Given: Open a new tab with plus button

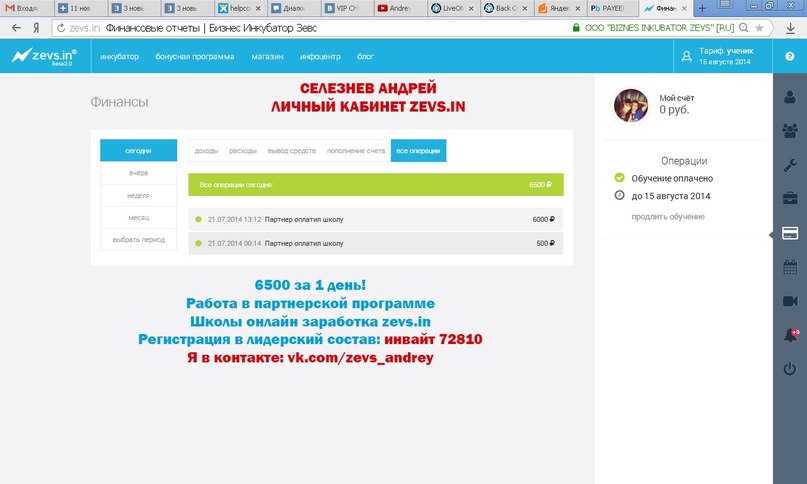Looking at the screenshot, I should (x=701, y=8).
